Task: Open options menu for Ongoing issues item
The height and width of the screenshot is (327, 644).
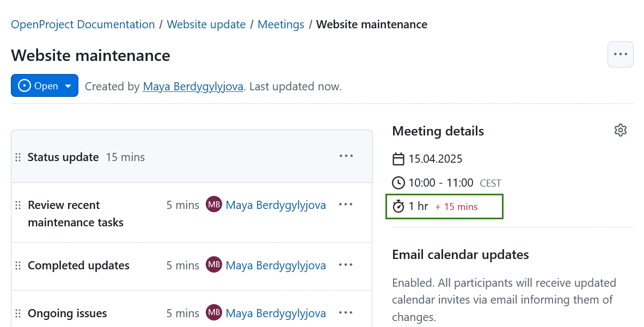Action: click(346, 313)
